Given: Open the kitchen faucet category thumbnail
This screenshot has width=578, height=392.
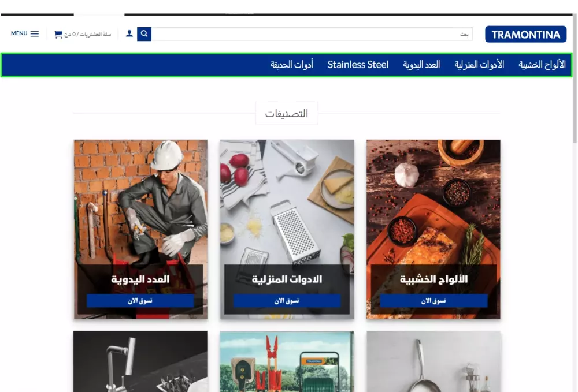Looking at the screenshot, I should (140, 361).
